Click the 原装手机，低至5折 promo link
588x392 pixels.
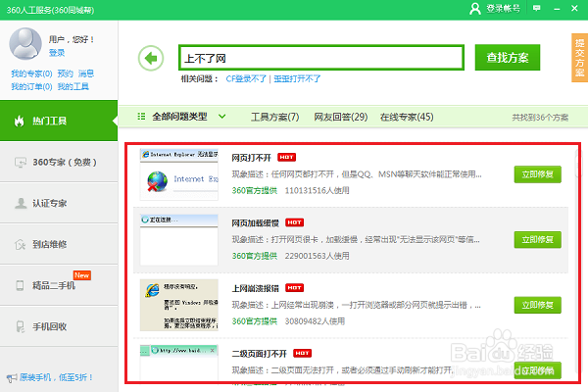[x=56, y=377]
